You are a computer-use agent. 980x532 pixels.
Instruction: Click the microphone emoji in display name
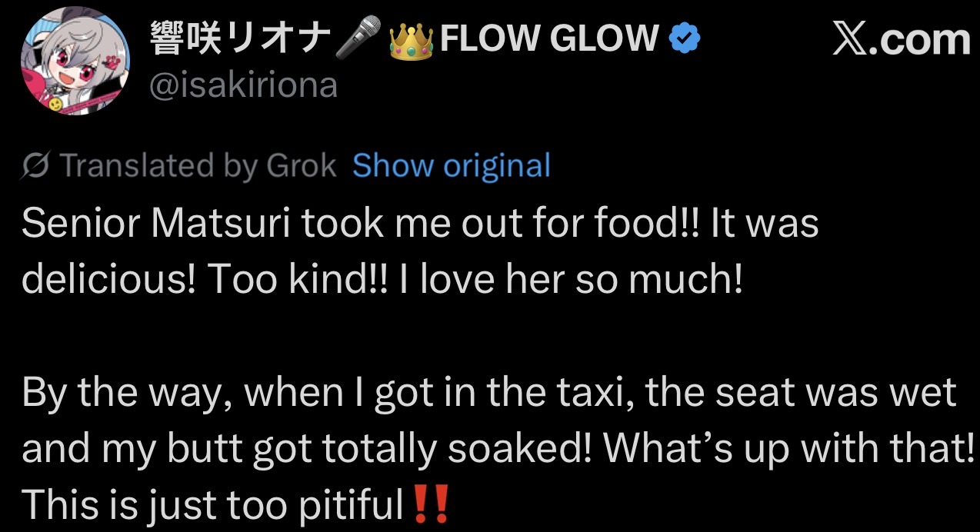359,38
